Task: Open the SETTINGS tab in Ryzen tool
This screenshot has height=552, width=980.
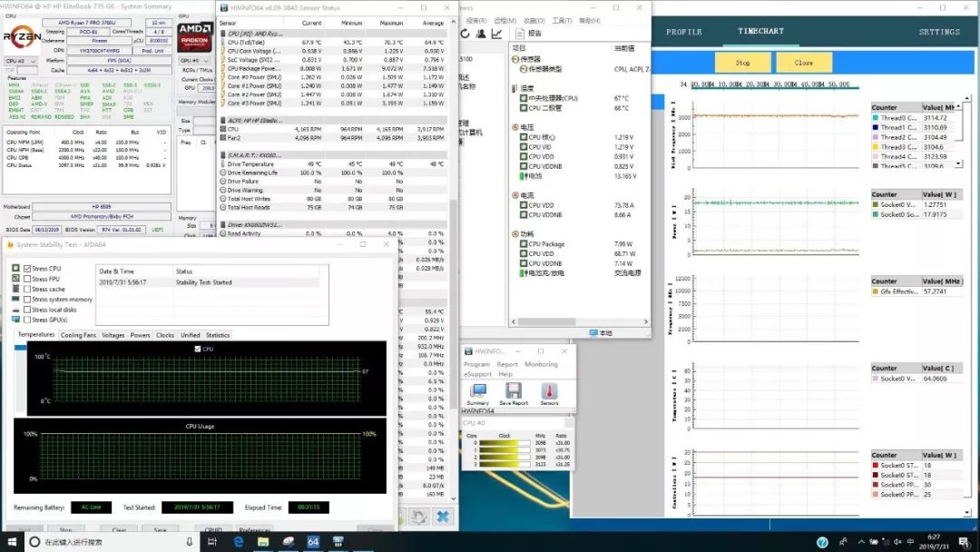Action: click(x=938, y=32)
